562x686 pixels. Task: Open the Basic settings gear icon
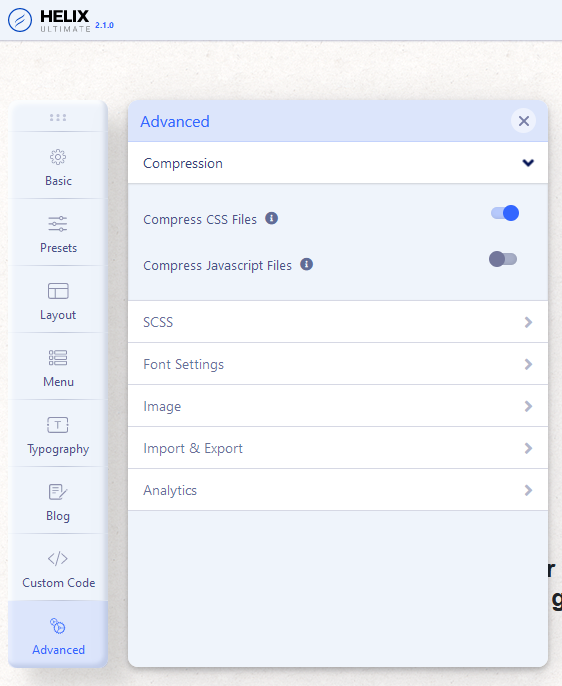tap(58, 157)
